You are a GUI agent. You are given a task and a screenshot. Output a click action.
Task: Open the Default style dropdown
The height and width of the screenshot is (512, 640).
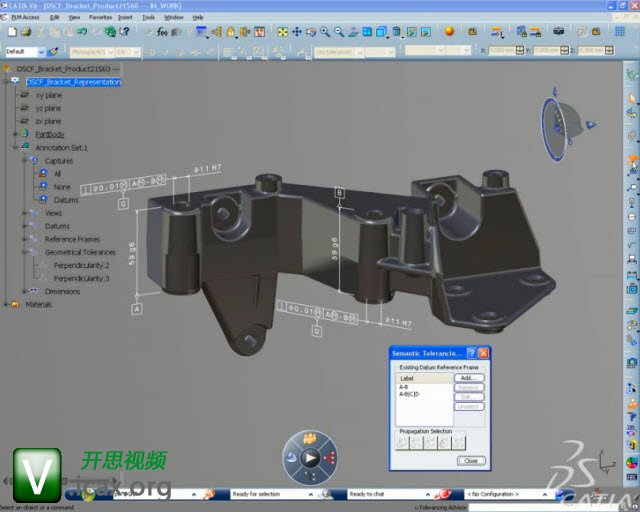pyautogui.click(x=42, y=51)
